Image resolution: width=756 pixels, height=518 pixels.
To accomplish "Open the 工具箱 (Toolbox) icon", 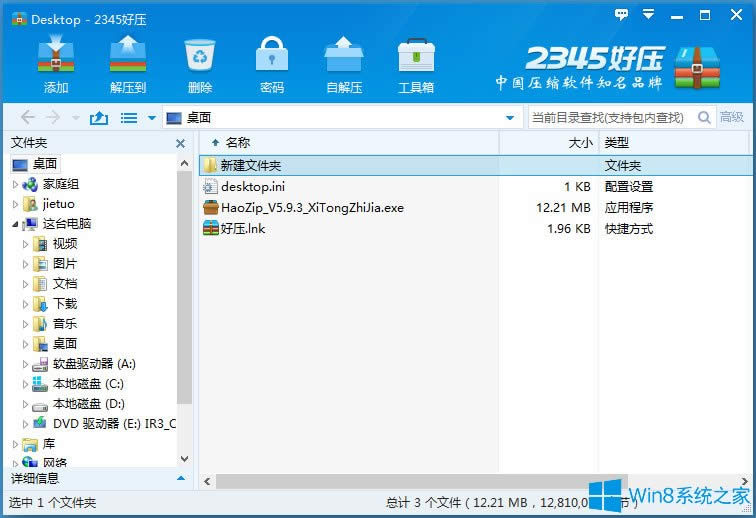I will pos(416,62).
